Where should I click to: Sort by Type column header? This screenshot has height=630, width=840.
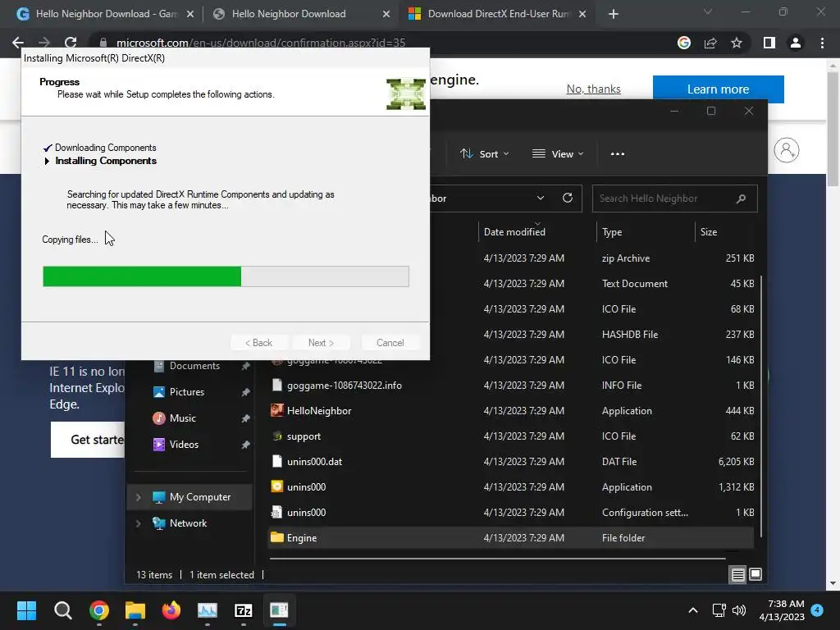[x=612, y=232]
